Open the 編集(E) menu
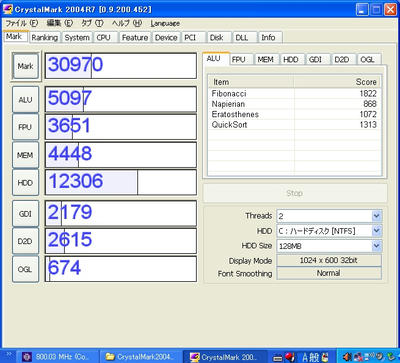The width and height of the screenshot is (400, 363). coord(59,23)
